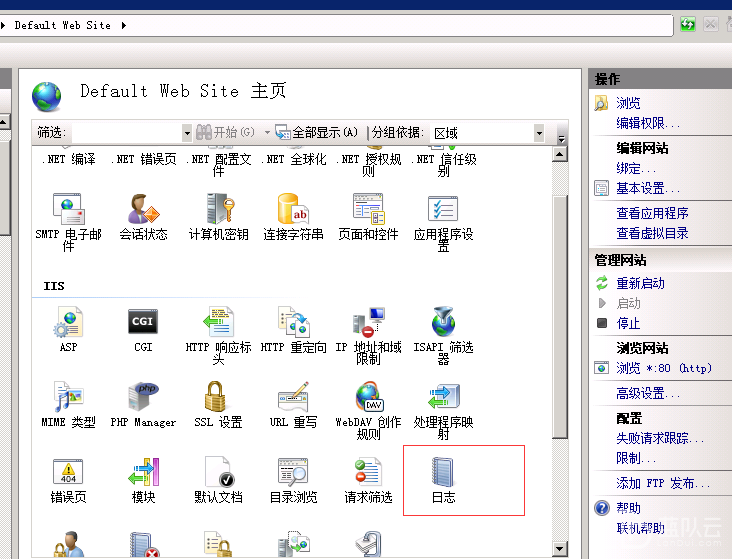Open the SSL 设置 padlock icon
732x559 pixels.
(216, 396)
